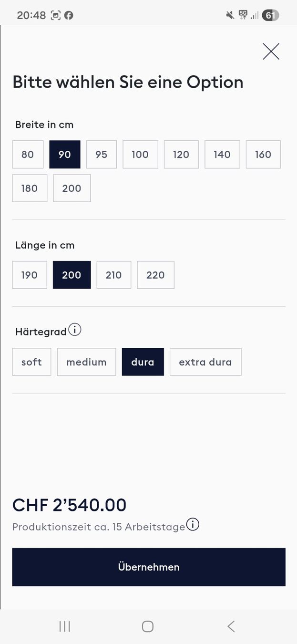Image resolution: width=297 pixels, height=644 pixels.
Task: Tap the Produktionszeit info icon
Action: 193,525
